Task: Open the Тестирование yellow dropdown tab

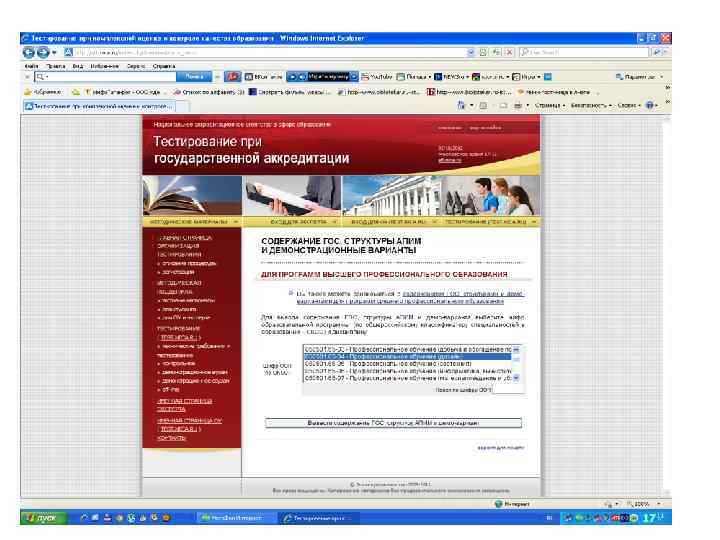Action: point(489,222)
